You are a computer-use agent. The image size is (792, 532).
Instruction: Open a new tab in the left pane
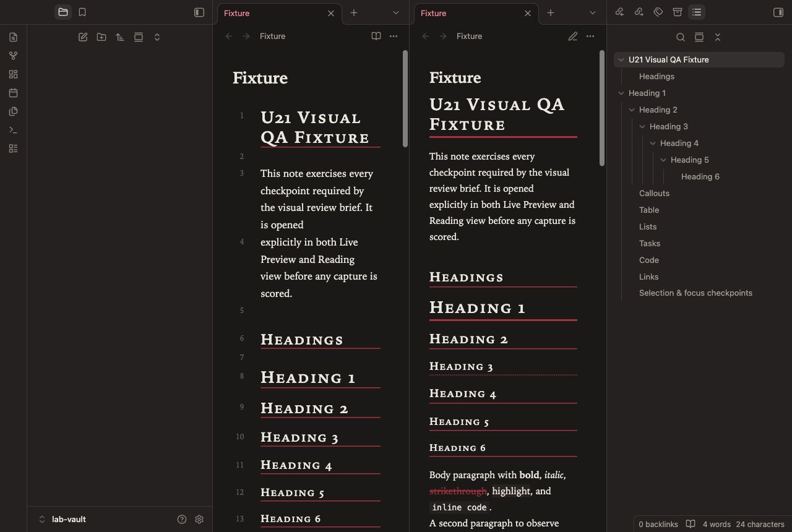pyautogui.click(x=354, y=13)
